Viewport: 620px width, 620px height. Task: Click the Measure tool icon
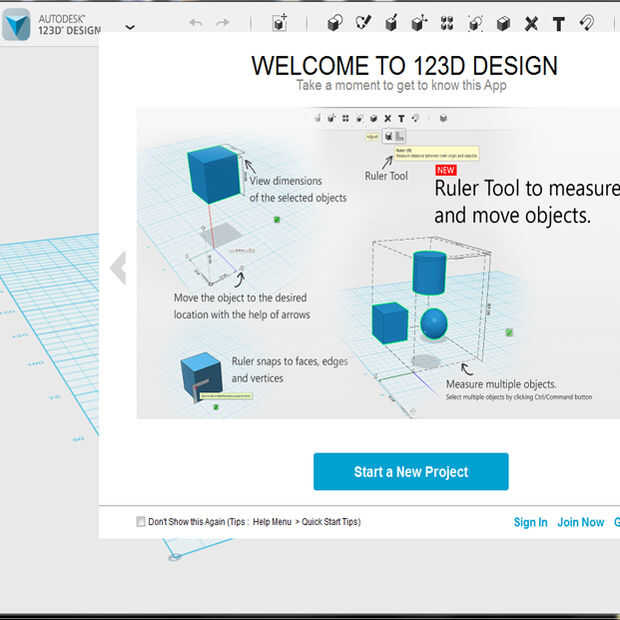[x=531, y=24]
